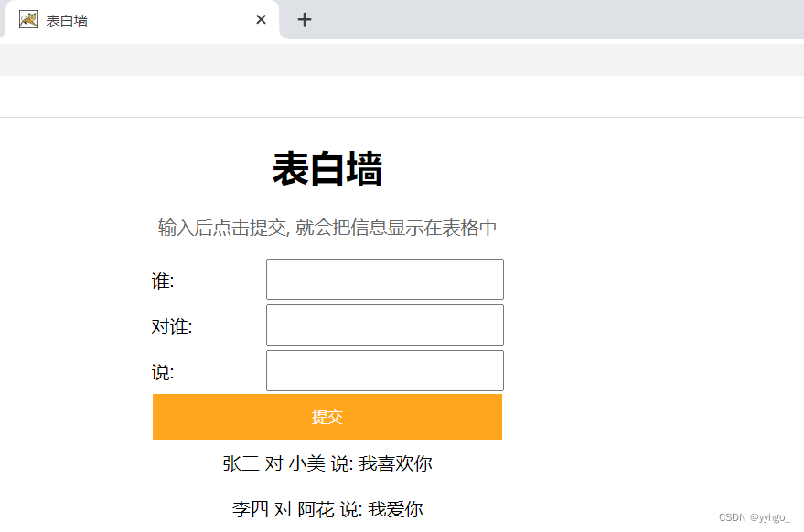The image size is (804, 532).
Task: Click the favicon on the 表白墙 browser tab
Action: pos(28,18)
